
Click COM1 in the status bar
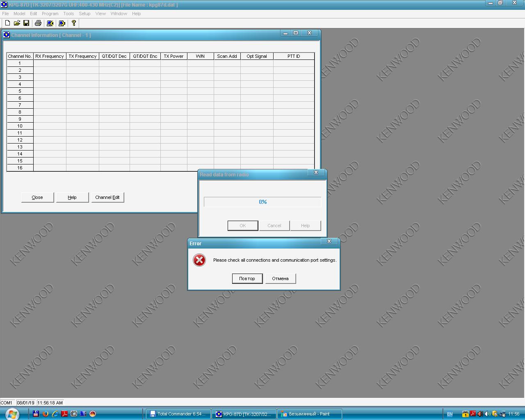(x=7, y=403)
